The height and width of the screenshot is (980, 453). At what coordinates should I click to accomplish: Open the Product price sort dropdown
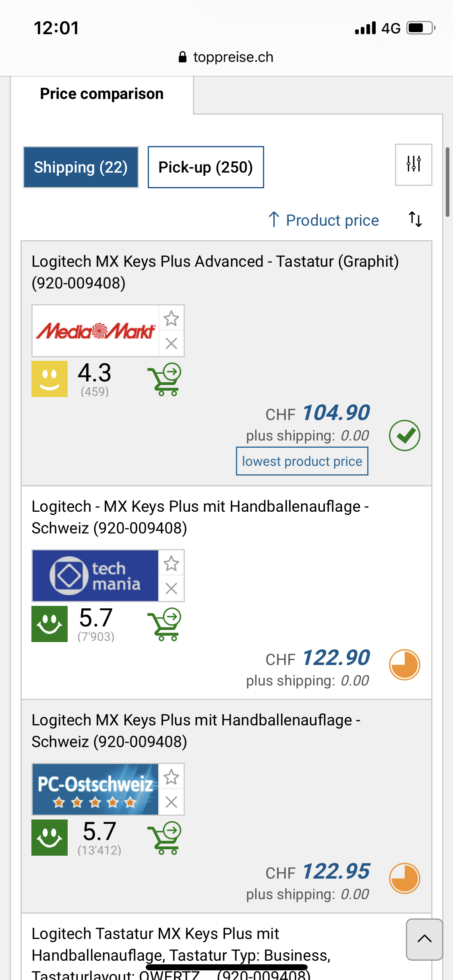coord(325,220)
